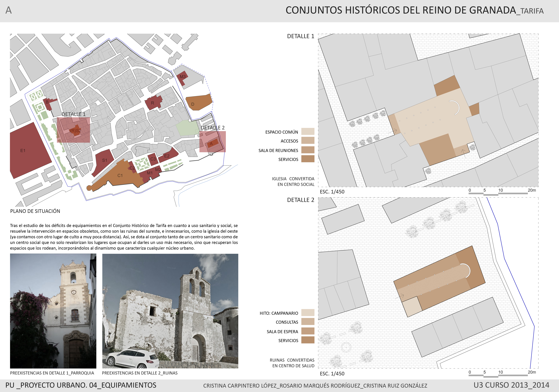Click the IGLESIA CONVERTIDA EN CENTRO SOCIAL text
Image resolution: width=559 pixels, height=392 pixels.
click(293, 182)
